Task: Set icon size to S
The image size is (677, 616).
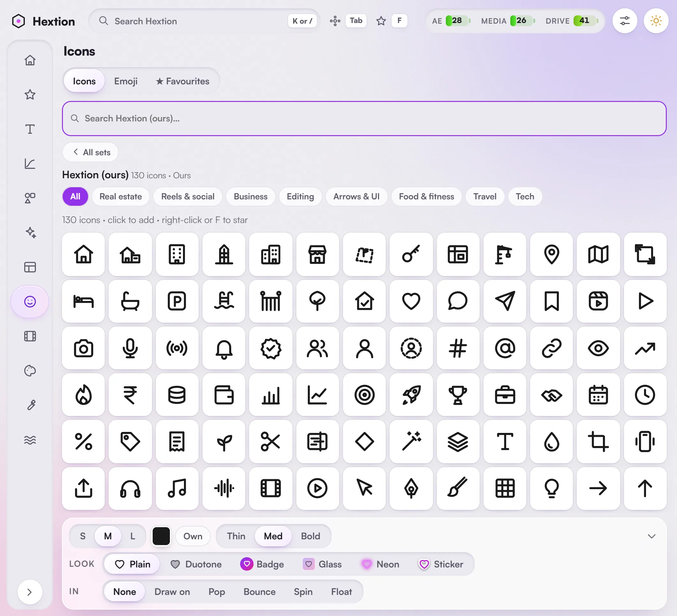Action: pos(83,536)
